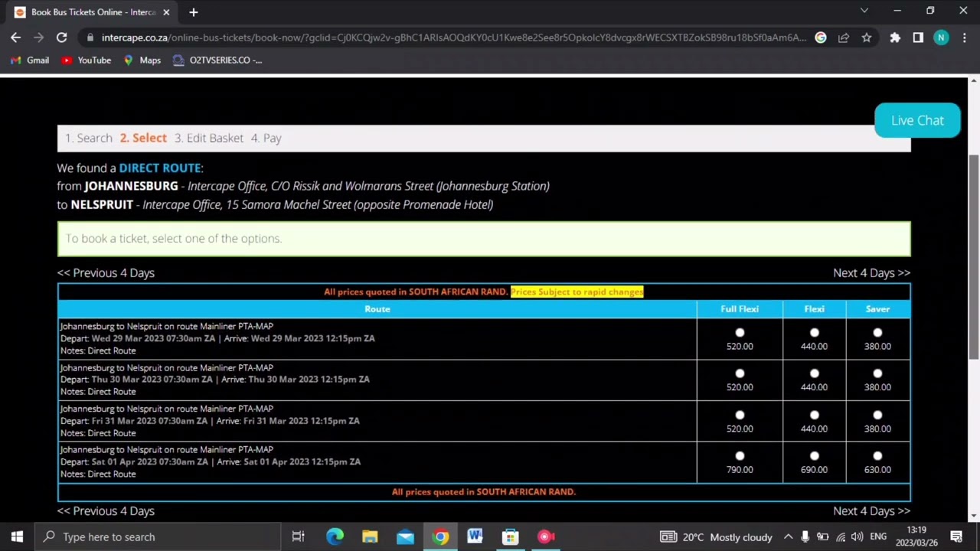Open File Explorer from the taskbar
This screenshot has height=551, width=980.
tap(370, 536)
